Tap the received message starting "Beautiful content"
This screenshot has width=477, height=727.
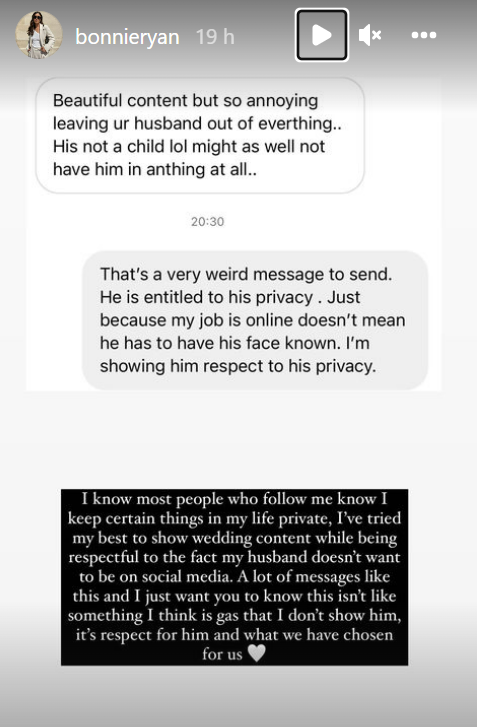[x=200, y=135]
